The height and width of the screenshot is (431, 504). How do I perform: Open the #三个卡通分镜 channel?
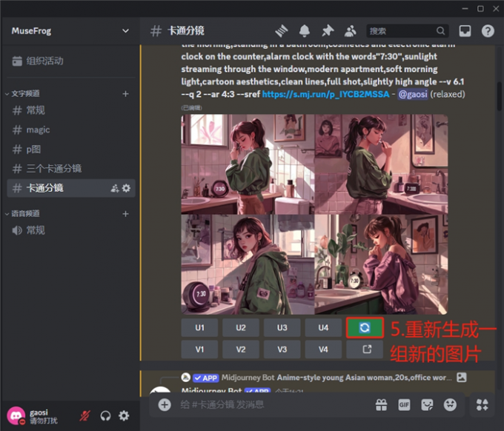coord(70,169)
